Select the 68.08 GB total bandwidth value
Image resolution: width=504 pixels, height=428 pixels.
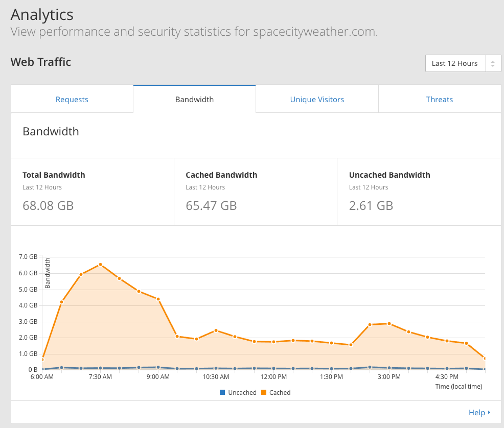[48, 205]
